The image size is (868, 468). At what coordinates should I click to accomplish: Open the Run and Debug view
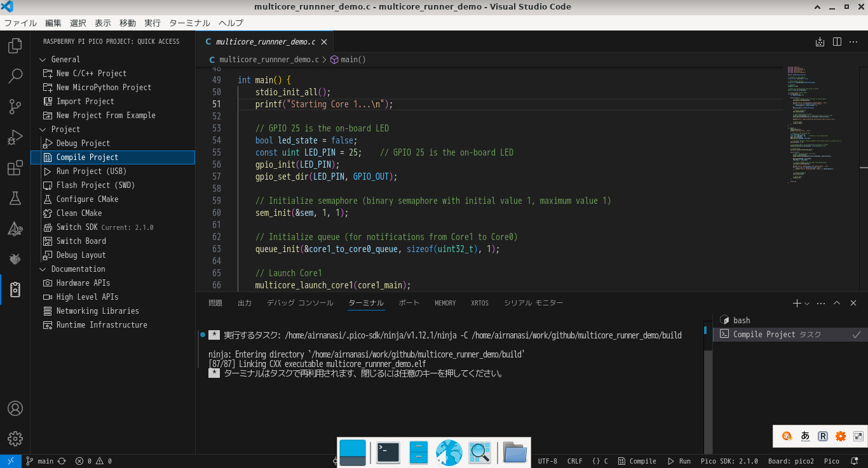[15, 137]
